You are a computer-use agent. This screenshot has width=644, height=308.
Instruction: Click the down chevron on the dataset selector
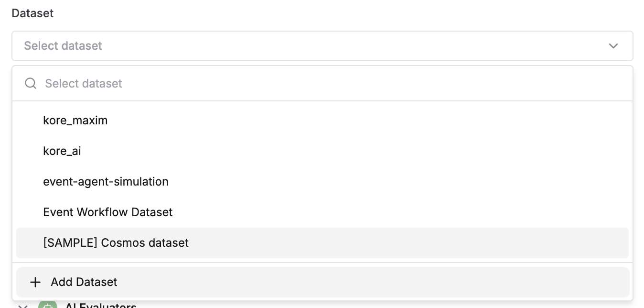point(613,46)
